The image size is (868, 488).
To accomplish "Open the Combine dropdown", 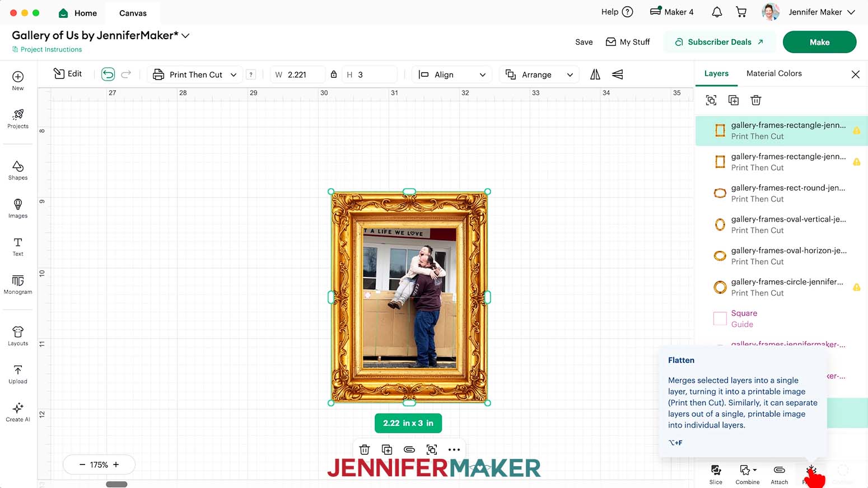I will click(x=748, y=474).
